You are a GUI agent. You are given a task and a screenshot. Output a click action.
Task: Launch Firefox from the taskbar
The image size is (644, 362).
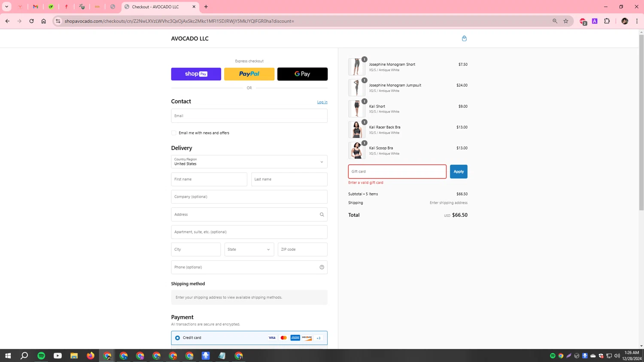pyautogui.click(x=91, y=356)
